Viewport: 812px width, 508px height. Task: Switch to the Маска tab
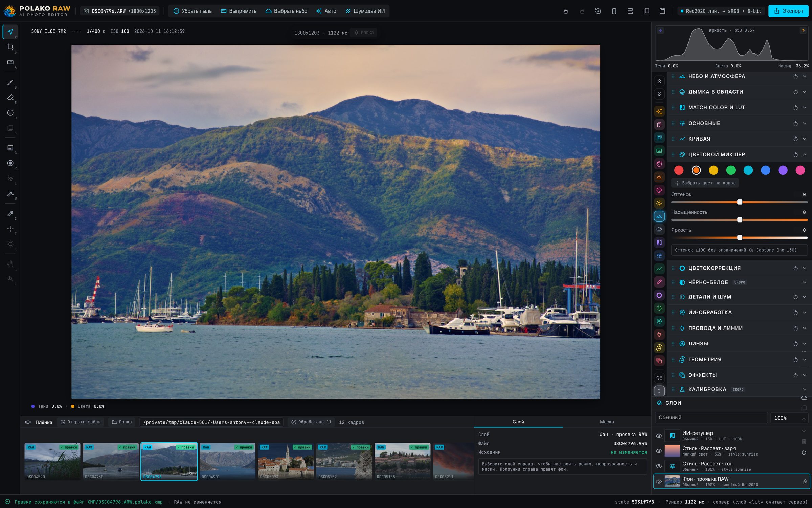pyautogui.click(x=607, y=422)
